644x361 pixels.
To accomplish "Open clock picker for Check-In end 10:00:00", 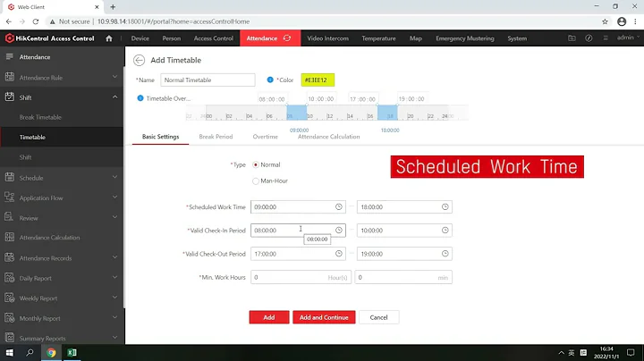I will [445, 231].
